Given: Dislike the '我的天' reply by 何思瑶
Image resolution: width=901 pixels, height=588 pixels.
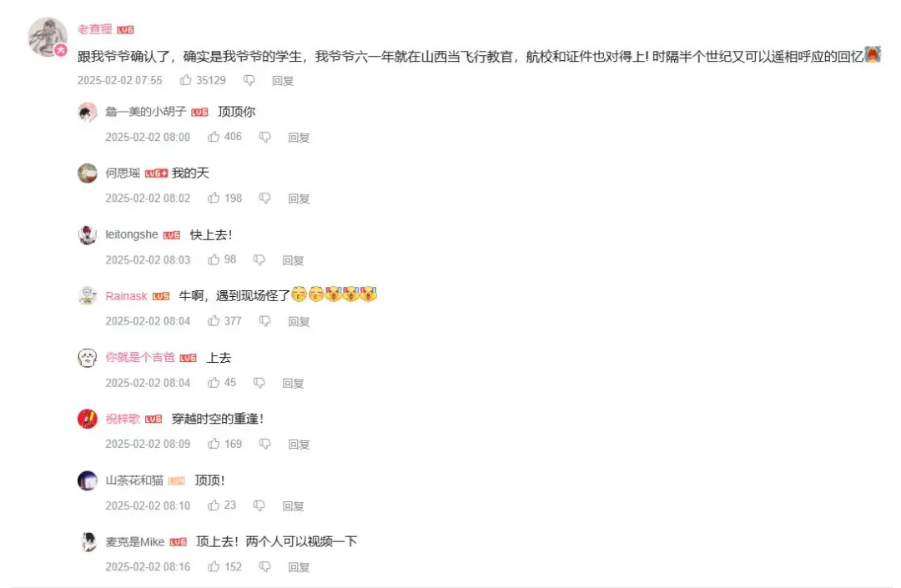Looking at the screenshot, I should pos(265,199).
